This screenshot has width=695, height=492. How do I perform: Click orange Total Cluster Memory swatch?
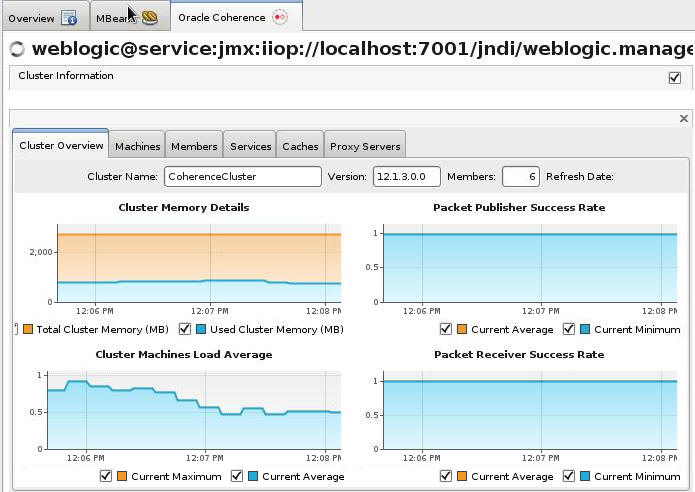[28, 329]
